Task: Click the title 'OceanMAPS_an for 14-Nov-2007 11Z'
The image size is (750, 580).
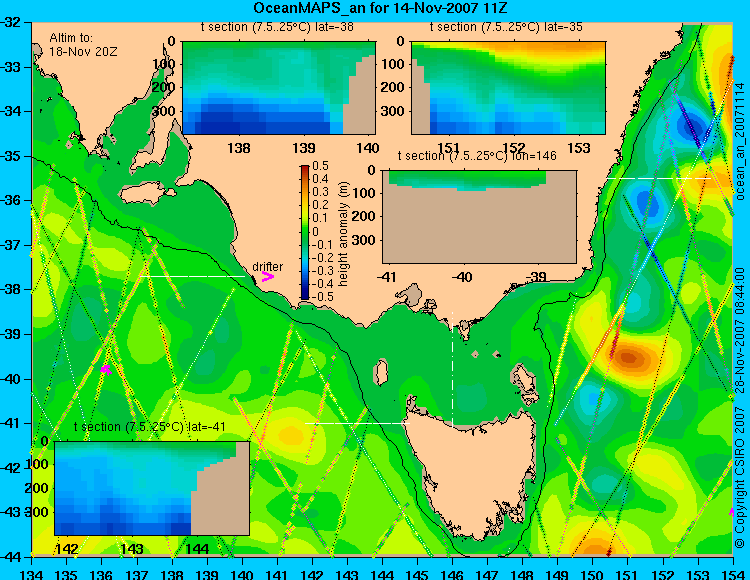Action: coord(380,8)
